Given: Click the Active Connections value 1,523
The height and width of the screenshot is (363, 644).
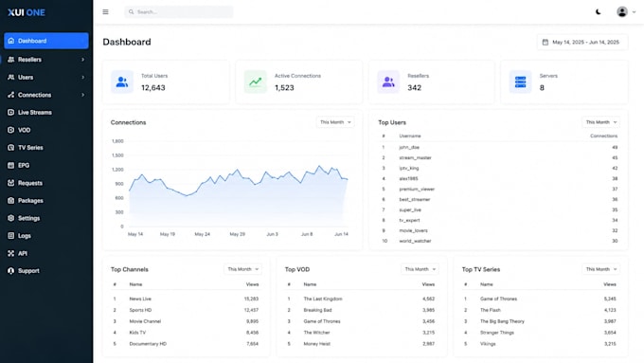Looking at the screenshot, I should (284, 87).
